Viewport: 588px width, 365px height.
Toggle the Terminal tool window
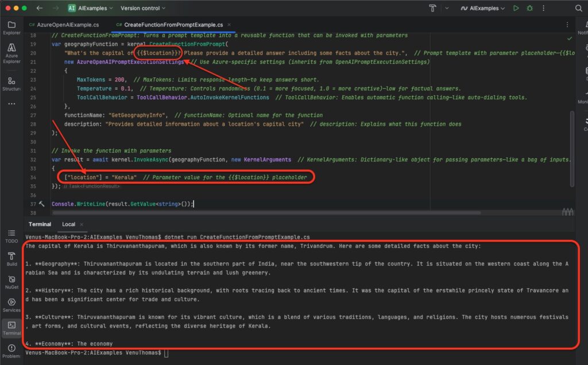[11, 327]
